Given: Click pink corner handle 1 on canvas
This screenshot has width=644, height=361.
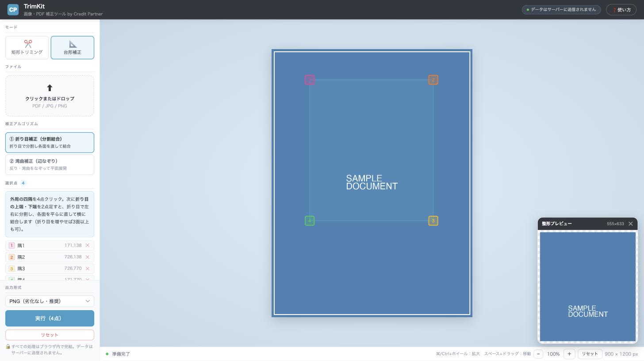Looking at the screenshot, I should (x=310, y=80).
